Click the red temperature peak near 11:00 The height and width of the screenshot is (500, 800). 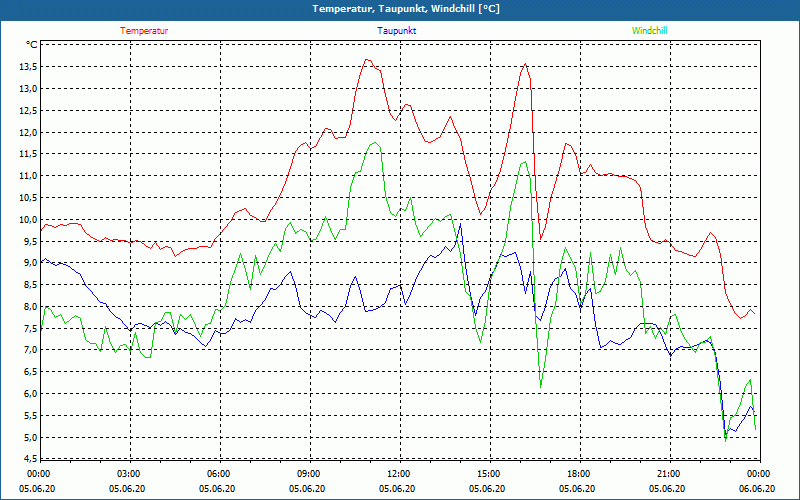[367, 60]
